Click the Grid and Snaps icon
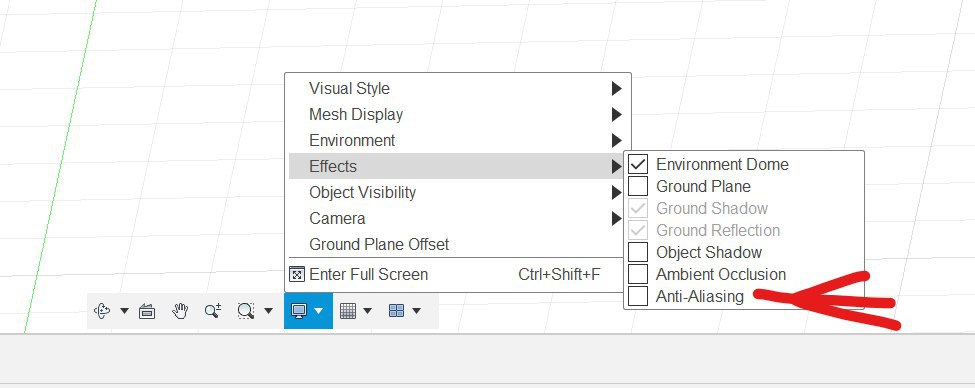975x388 pixels. pyautogui.click(x=348, y=311)
